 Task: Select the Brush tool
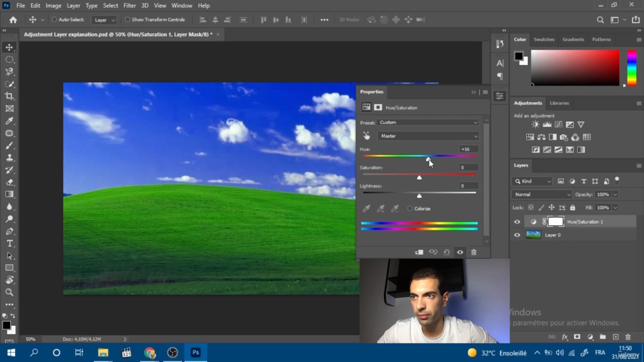coord(10,145)
